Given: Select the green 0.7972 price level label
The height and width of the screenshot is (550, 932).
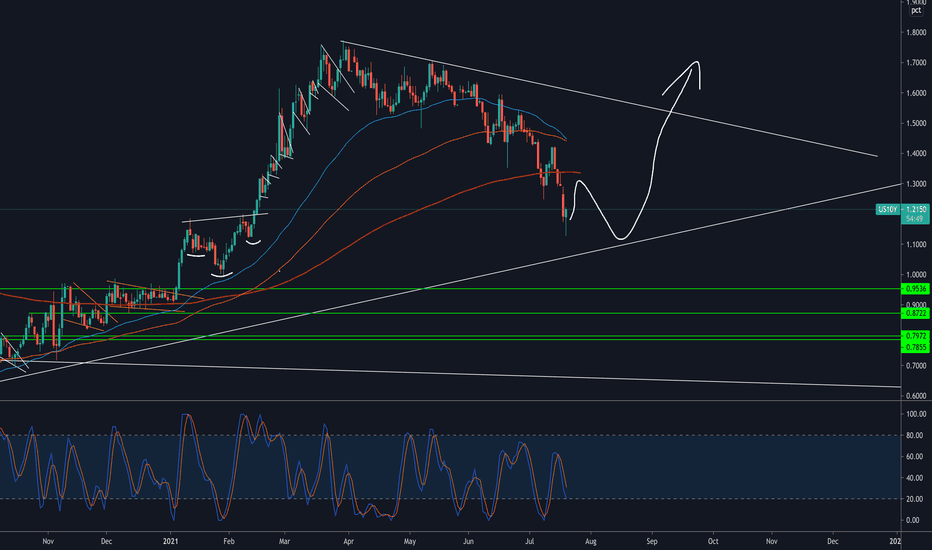Looking at the screenshot, I should pos(916,336).
